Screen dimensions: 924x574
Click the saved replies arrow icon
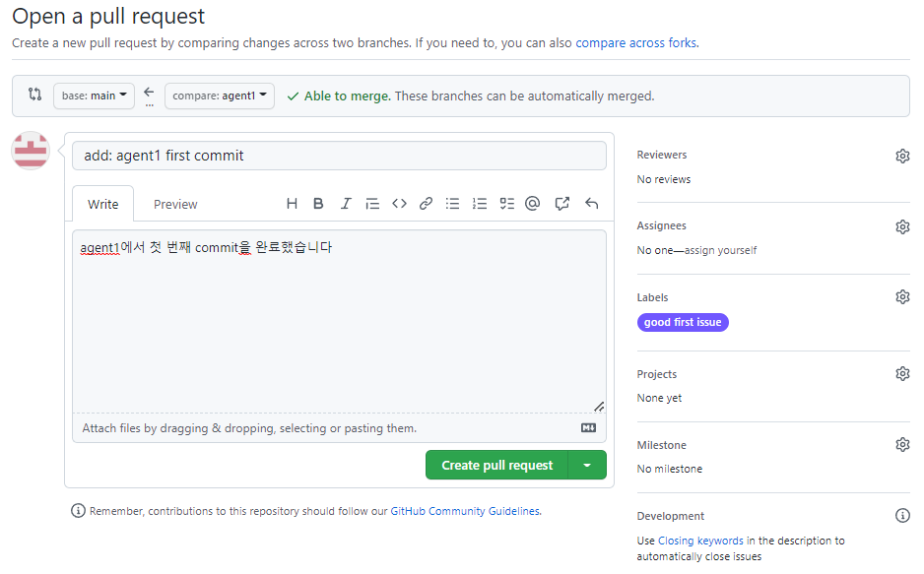pyautogui.click(x=592, y=204)
